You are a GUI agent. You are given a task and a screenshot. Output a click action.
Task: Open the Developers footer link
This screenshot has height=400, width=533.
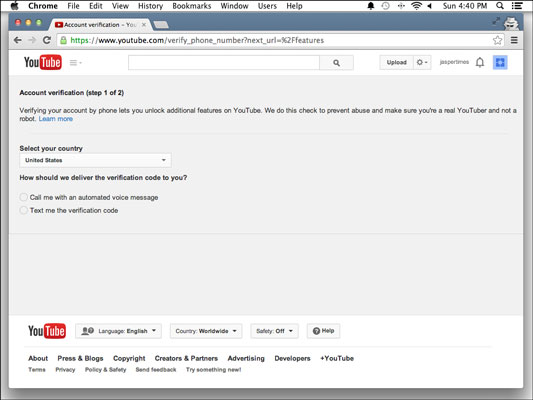(x=292, y=358)
